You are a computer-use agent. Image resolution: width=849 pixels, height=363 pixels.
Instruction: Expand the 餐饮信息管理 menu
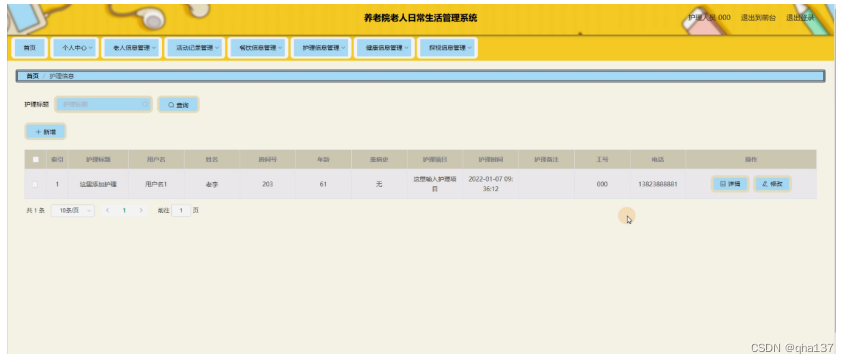tap(258, 48)
